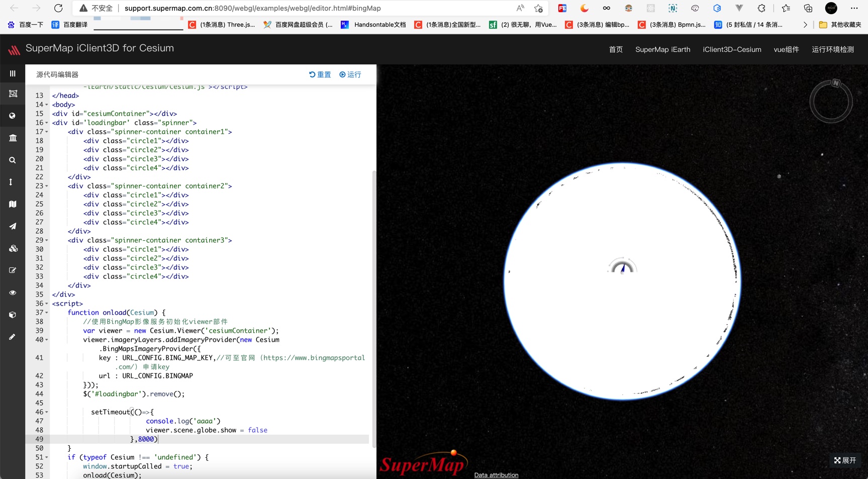The width and height of the screenshot is (868, 479).
Task: Show more bookmarks chevron
Action: [x=805, y=24]
